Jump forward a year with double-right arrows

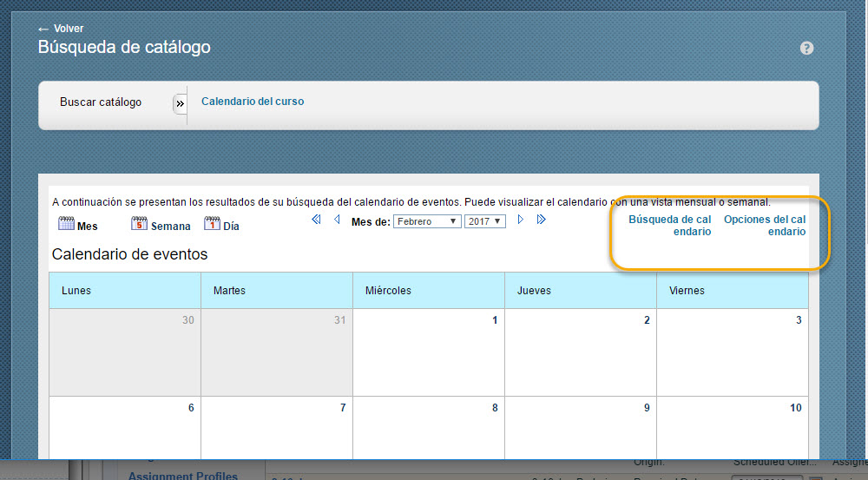[542, 220]
